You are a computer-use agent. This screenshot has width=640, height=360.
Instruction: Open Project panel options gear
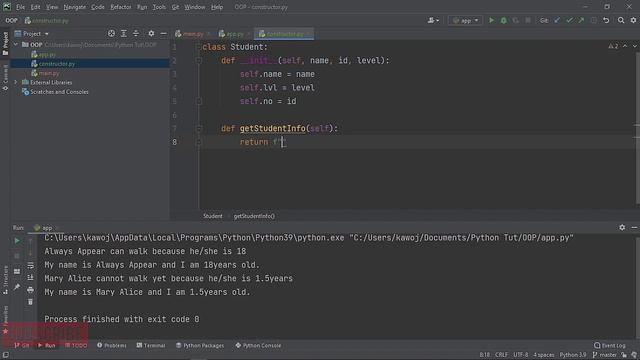point(151,33)
